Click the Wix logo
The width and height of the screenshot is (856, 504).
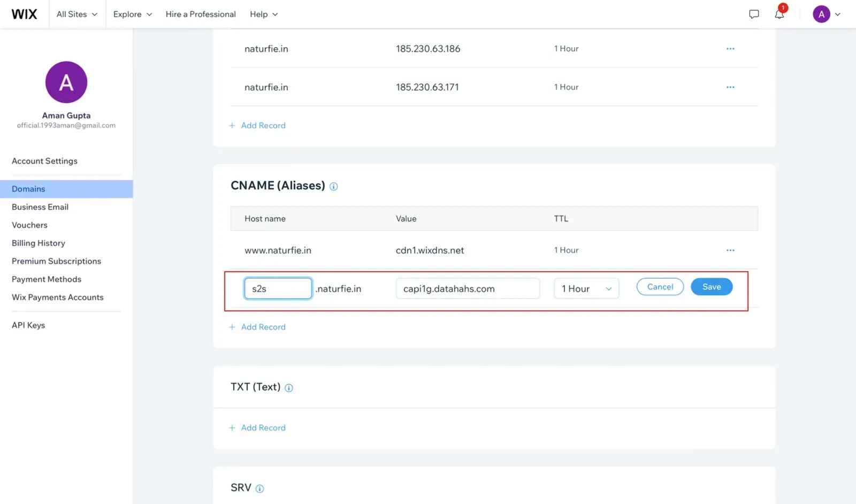(x=25, y=14)
